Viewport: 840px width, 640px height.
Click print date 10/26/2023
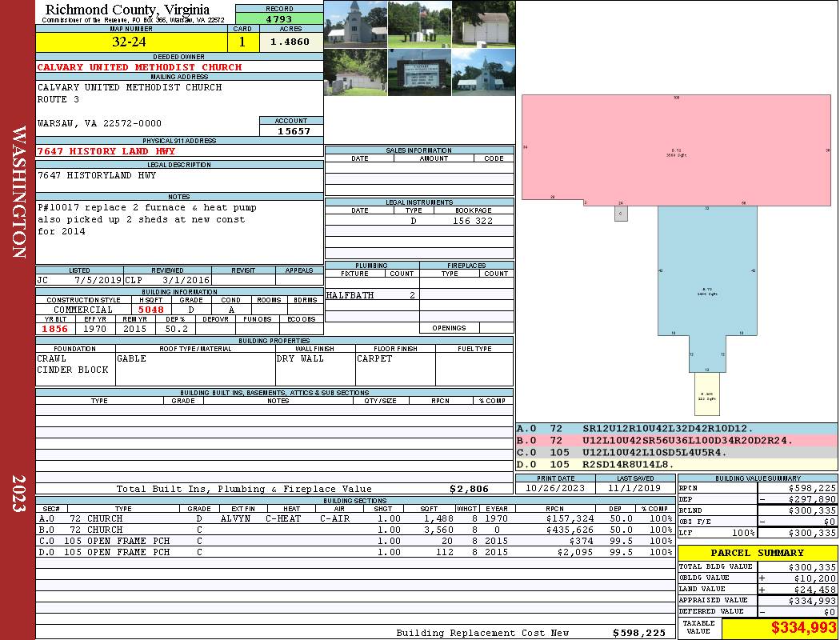(x=555, y=489)
